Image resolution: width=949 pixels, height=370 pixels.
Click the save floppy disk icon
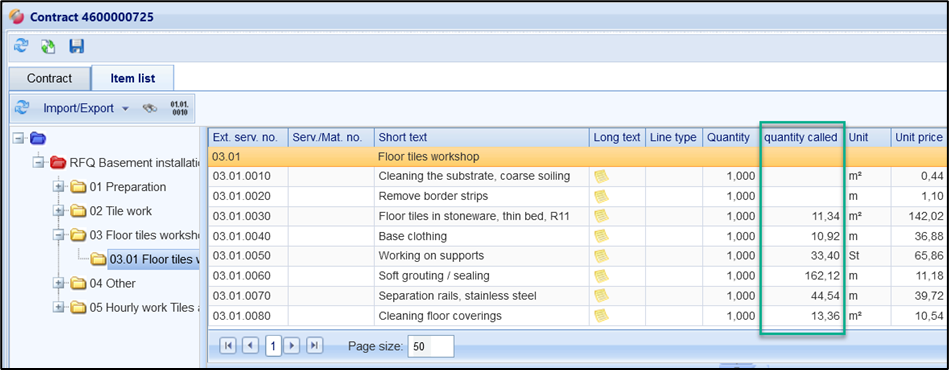point(76,47)
